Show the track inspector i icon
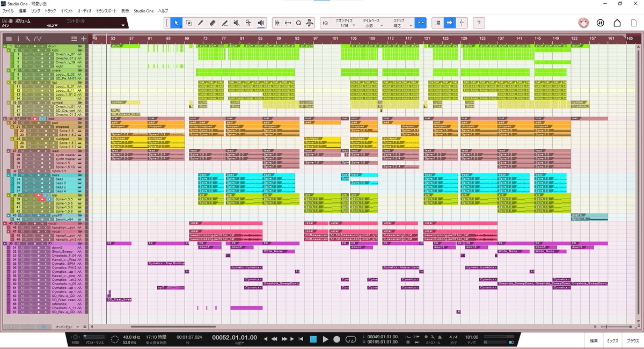The width and height of the screenshot is (644, 349). click(18, 39)
